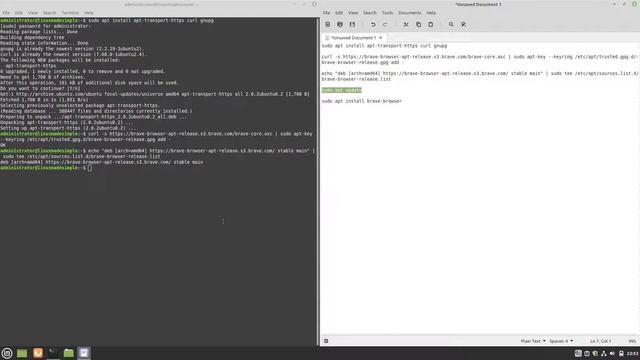
Task: Open the Terminal window Edit menu
Action: (19, 13)
